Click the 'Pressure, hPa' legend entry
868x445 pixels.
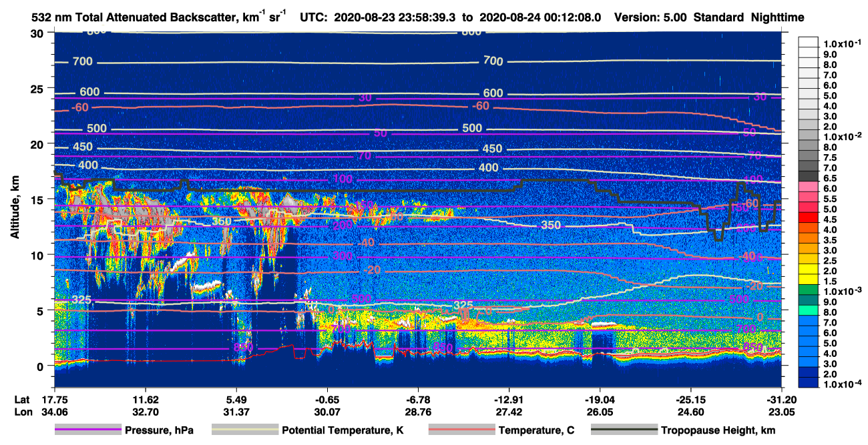pyautogui.click(x=124, y=430)
